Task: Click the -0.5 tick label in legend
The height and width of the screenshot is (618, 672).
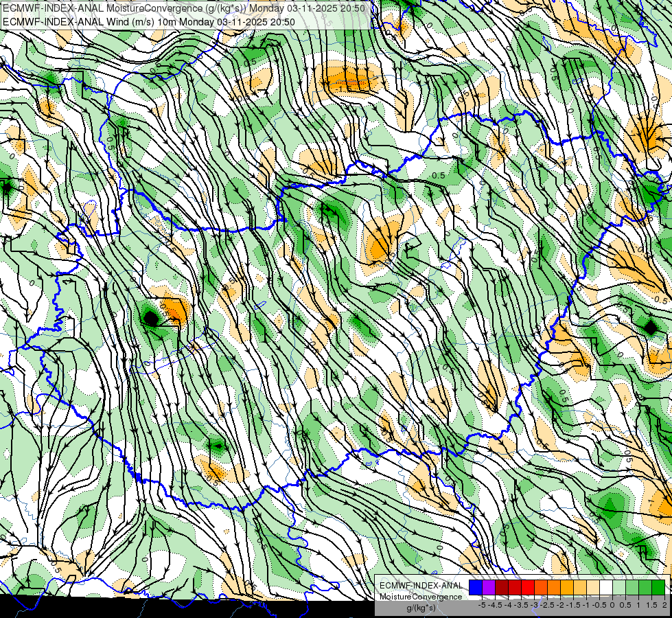Action: (599, 605)
